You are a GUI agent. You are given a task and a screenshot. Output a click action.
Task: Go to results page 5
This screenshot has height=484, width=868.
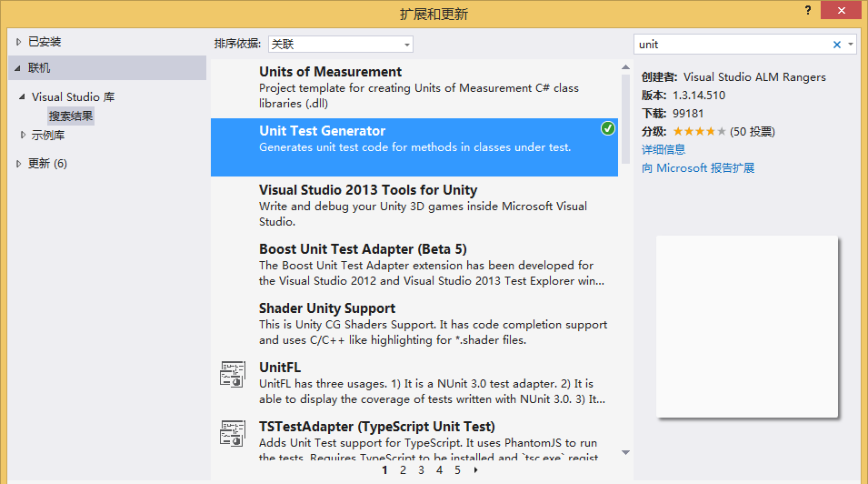tap(457, 470)
